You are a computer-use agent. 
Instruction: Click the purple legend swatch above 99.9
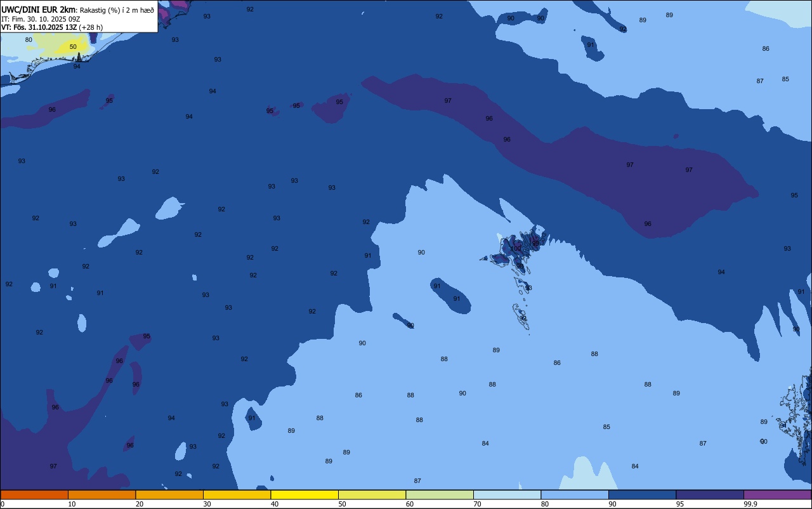[x=777, y=494]
